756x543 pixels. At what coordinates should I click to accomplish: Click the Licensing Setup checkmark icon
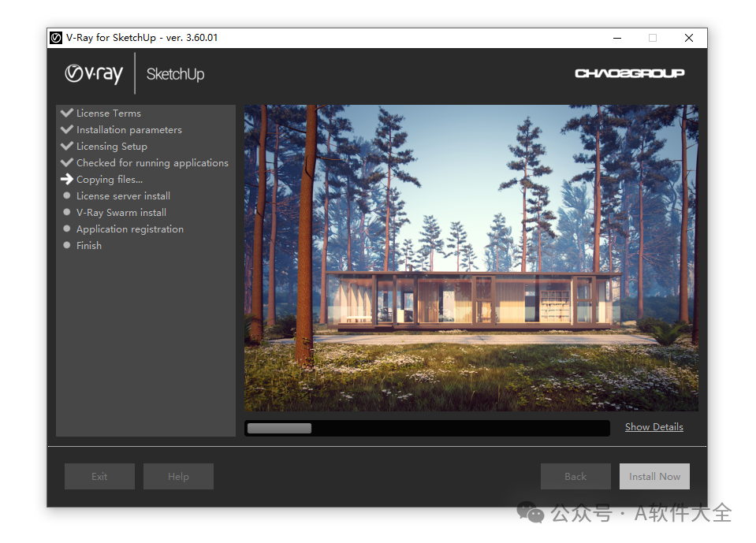coord(67,146)
